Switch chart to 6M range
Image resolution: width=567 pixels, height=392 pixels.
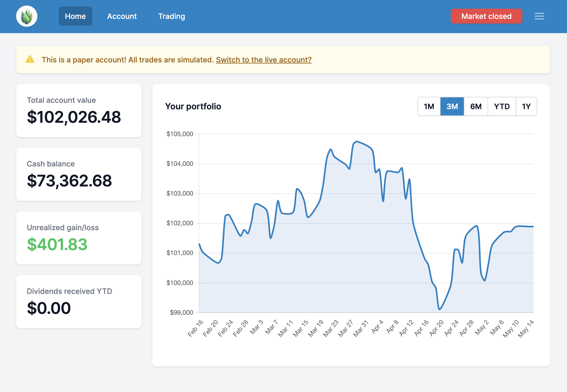tap(476, 106)
